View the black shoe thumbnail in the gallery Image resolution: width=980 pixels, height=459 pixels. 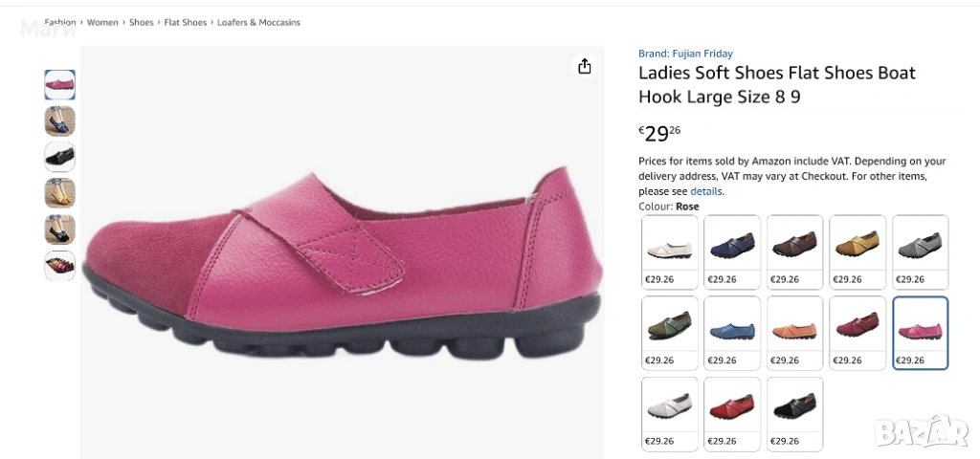coord(59,157)
